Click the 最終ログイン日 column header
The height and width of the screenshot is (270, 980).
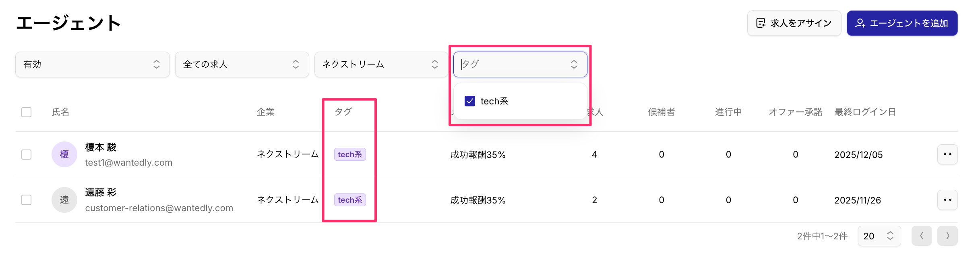pos(865,112)
